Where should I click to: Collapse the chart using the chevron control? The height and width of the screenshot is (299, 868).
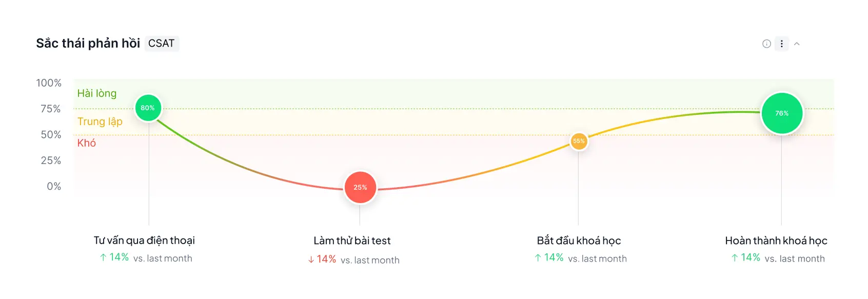point(797,44)
